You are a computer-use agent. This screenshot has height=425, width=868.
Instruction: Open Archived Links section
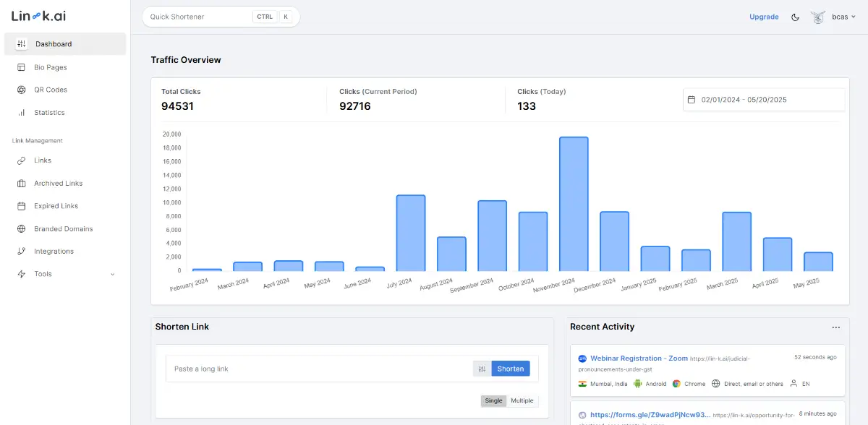pos(58,184)
